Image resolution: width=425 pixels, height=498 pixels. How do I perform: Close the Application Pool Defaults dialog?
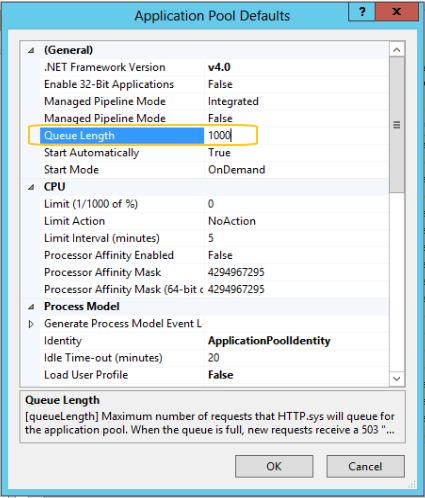coord(397,12)
